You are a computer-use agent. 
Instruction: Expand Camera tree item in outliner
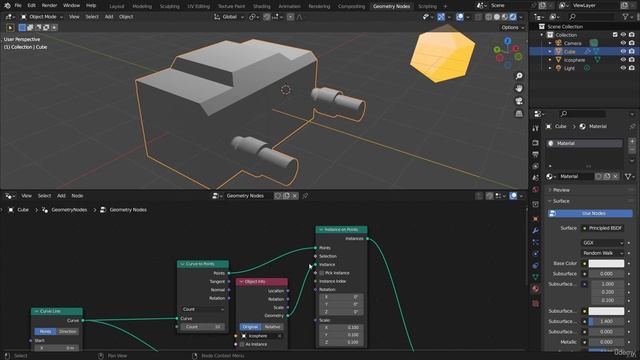[x=550, y=43]
